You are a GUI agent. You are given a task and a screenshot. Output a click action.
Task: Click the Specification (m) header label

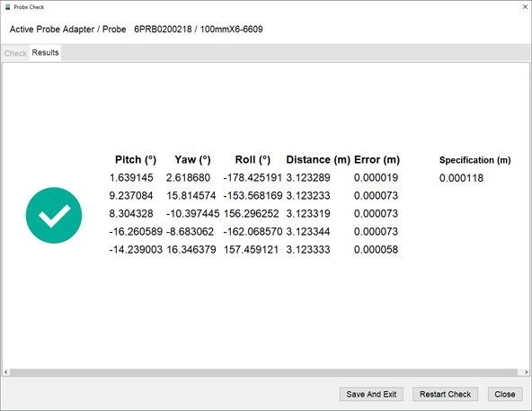pos(474,160)
